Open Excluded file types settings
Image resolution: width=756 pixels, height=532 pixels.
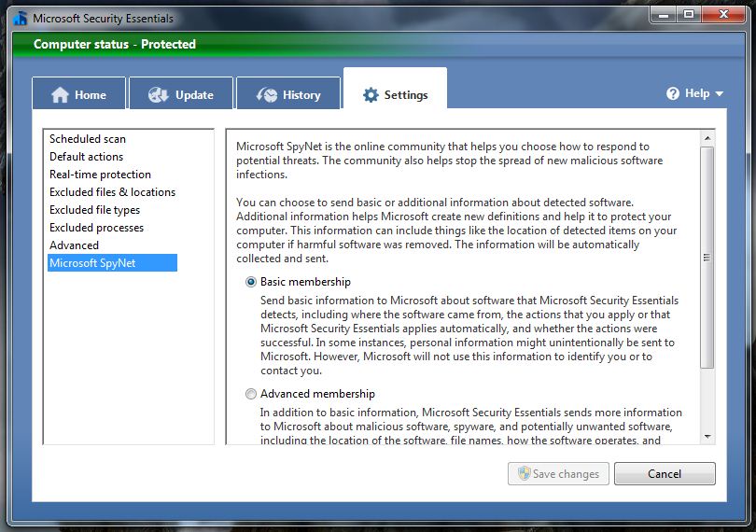pos(94,210)
